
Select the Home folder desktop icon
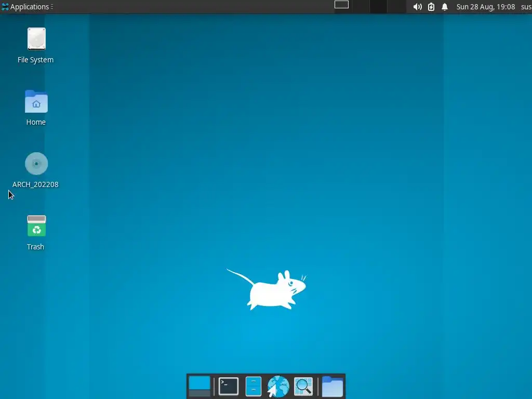(x=36, y=101)
